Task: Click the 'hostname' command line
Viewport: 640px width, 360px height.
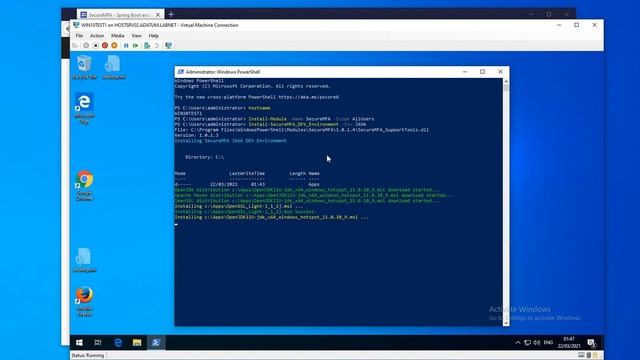Action: click(222, 108)
